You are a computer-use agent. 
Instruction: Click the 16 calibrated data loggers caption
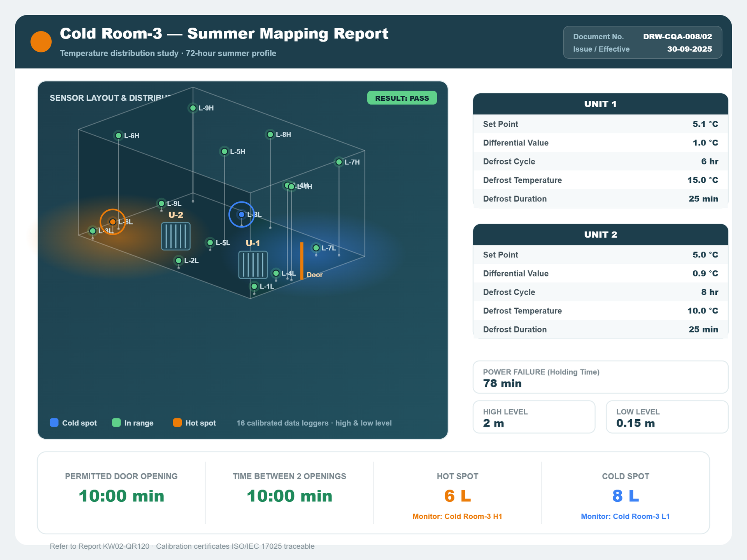314,423
